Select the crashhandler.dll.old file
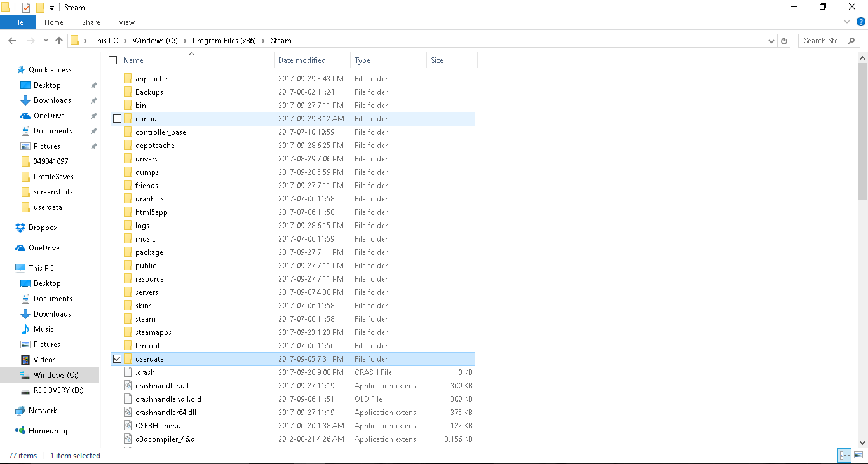Viewport: 868px width, 464px height. pos(293,399)
